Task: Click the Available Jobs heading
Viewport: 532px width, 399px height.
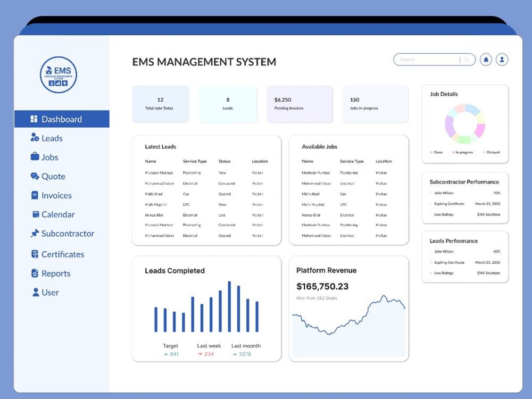Action: (320, 147)
